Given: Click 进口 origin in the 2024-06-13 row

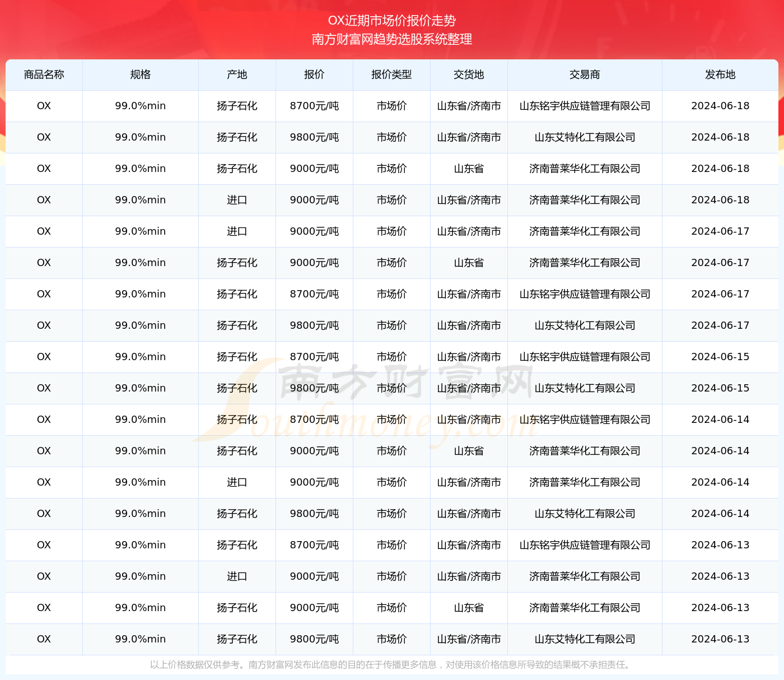Looking at the screenshot, I should click(237, 576).
